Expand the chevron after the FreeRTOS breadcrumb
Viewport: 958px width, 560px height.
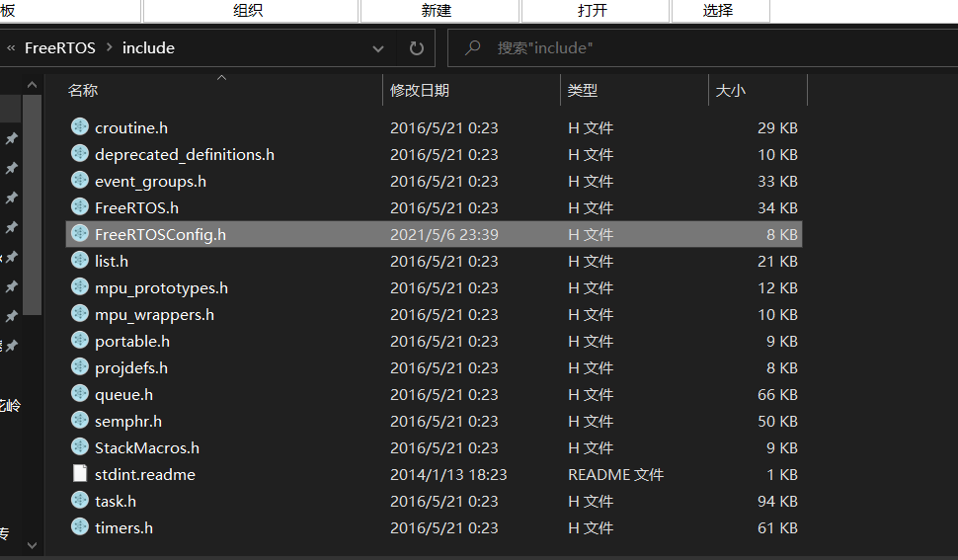110,47
